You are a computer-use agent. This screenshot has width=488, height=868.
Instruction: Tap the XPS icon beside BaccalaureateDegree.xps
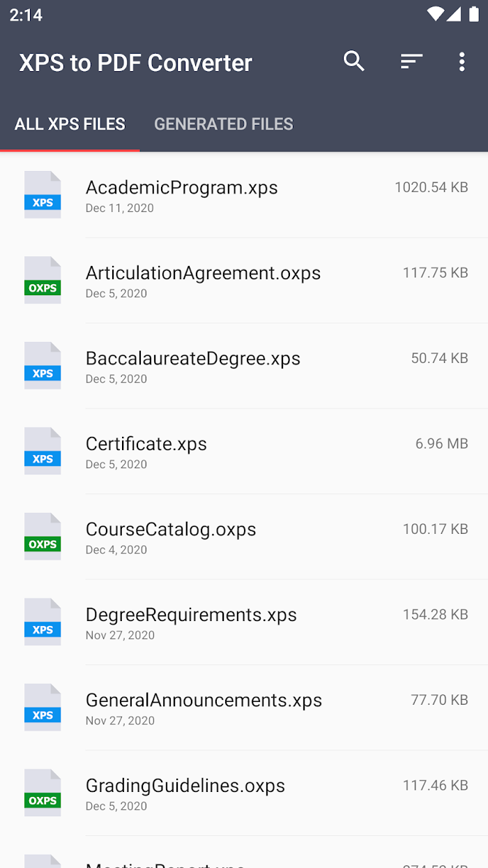click(43, 366)
